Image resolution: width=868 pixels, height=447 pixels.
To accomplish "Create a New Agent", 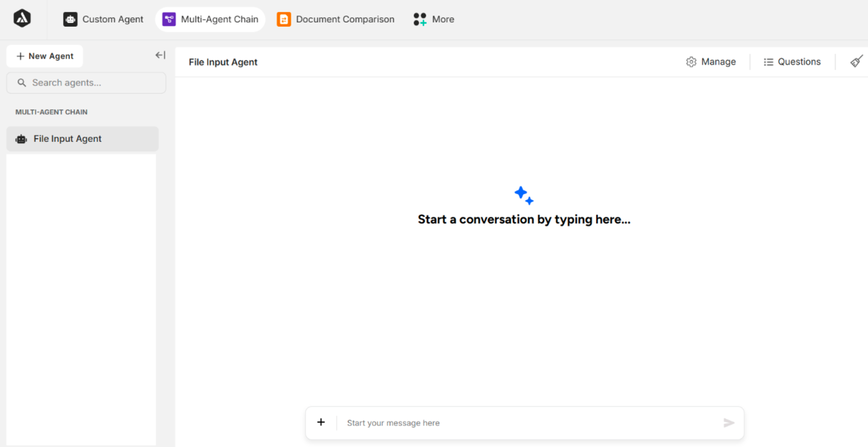I will [x=45, y=56].
